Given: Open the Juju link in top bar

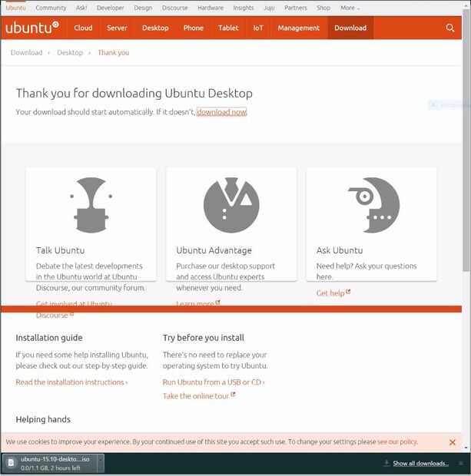Looking at the screenshot, I should (269, 8).
